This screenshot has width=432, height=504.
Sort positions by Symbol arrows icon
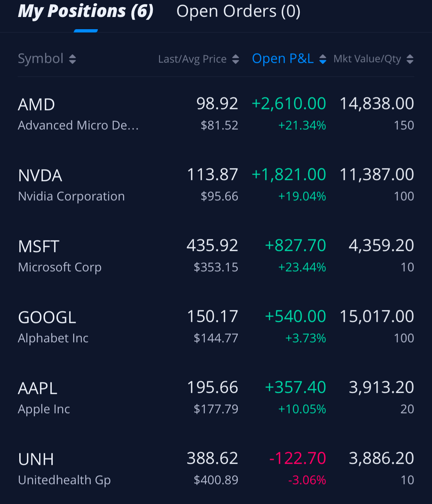pos(72,59)
